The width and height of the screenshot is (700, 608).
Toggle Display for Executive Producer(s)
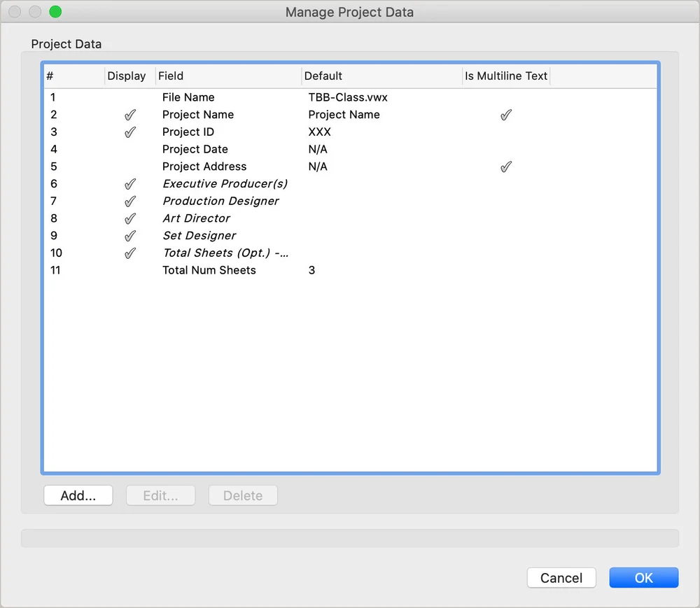coord(130,184)
